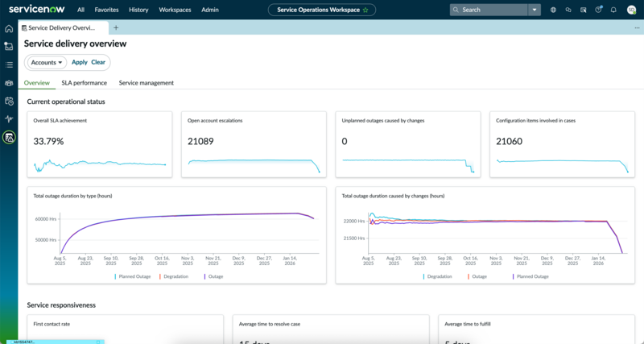
Task: Open the All menu
Action: [81, 10]
